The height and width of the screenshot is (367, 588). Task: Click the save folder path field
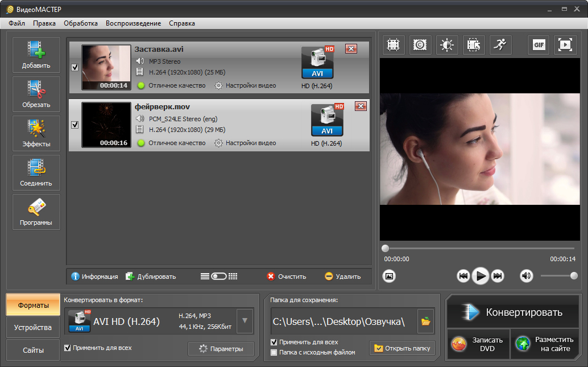tap(344, 321)
